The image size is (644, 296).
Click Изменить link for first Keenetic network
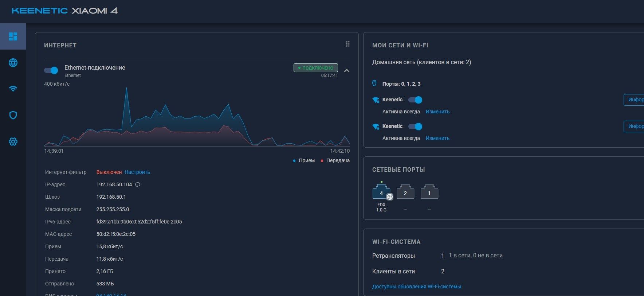point(437,112)
